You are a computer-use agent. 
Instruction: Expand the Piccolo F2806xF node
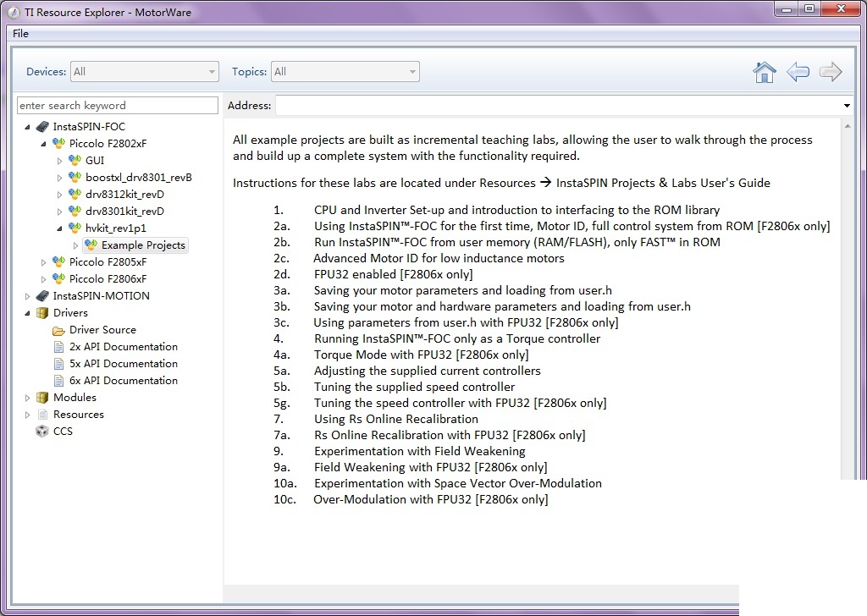click(44, 279)
